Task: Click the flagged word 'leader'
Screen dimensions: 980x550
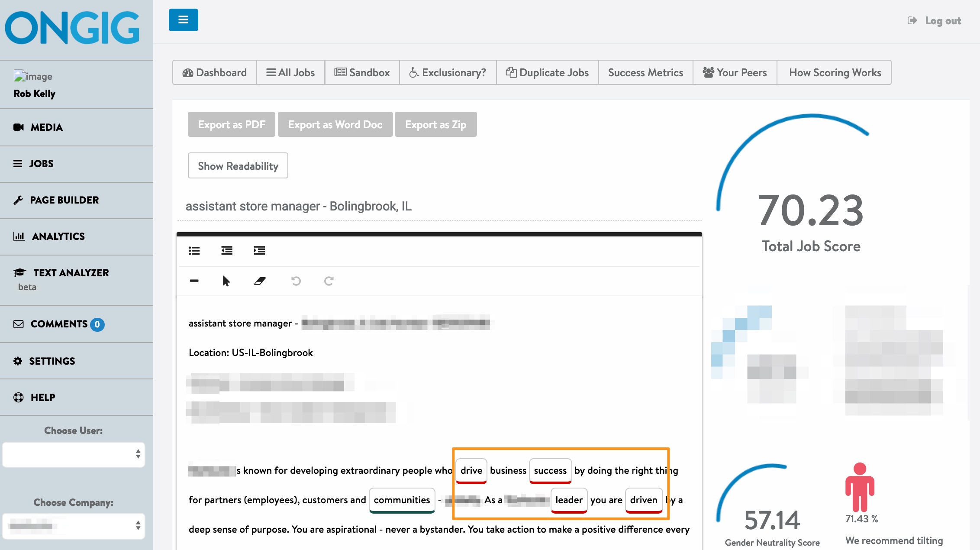Action: (569, 500)
